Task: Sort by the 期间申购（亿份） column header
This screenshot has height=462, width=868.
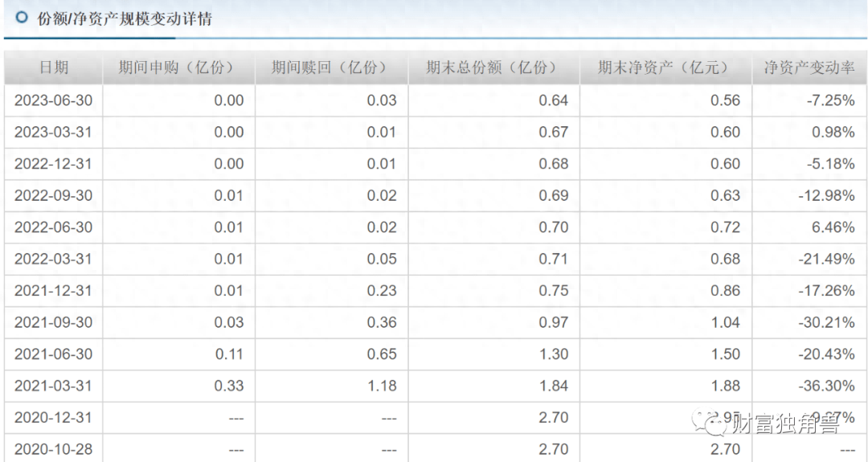Action: 178,68
